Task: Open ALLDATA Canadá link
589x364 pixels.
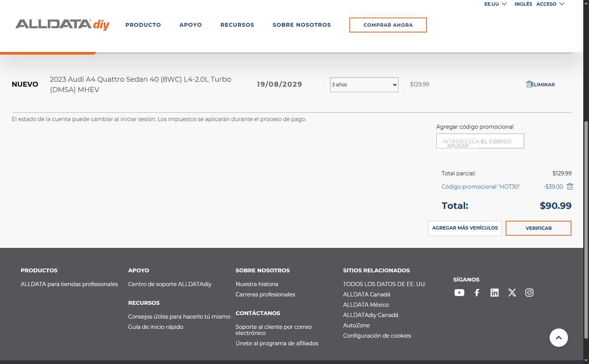Action: [x=367, y=294]
